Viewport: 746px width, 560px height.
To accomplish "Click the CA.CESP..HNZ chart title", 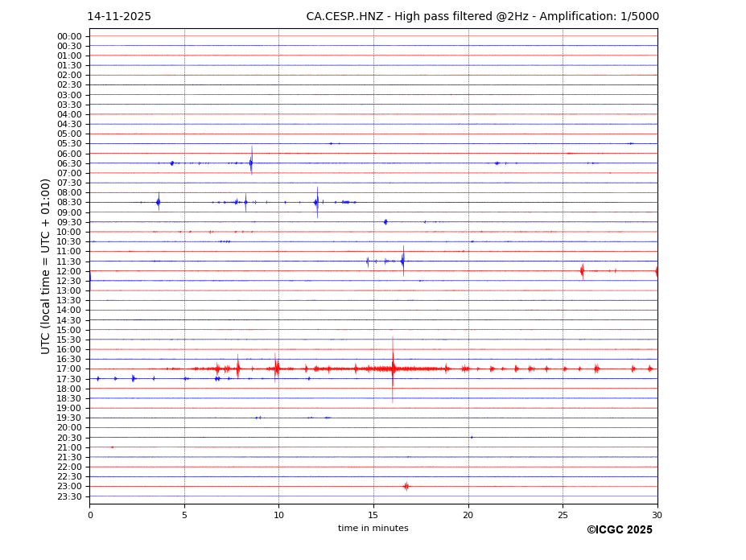I will 482,17.
